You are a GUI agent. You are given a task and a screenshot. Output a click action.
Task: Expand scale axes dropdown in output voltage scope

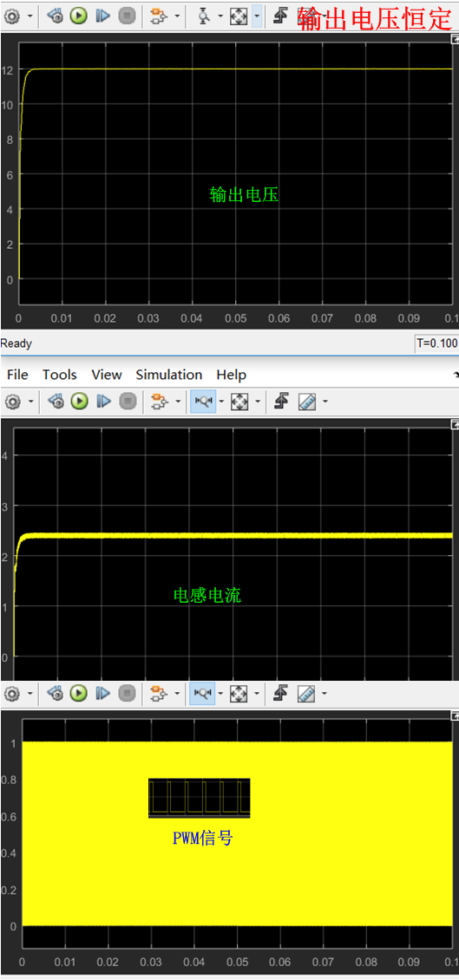(256, 16)
